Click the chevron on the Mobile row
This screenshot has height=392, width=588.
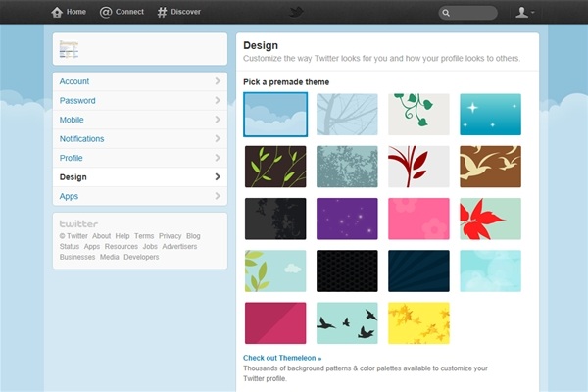tap(218, 120)
